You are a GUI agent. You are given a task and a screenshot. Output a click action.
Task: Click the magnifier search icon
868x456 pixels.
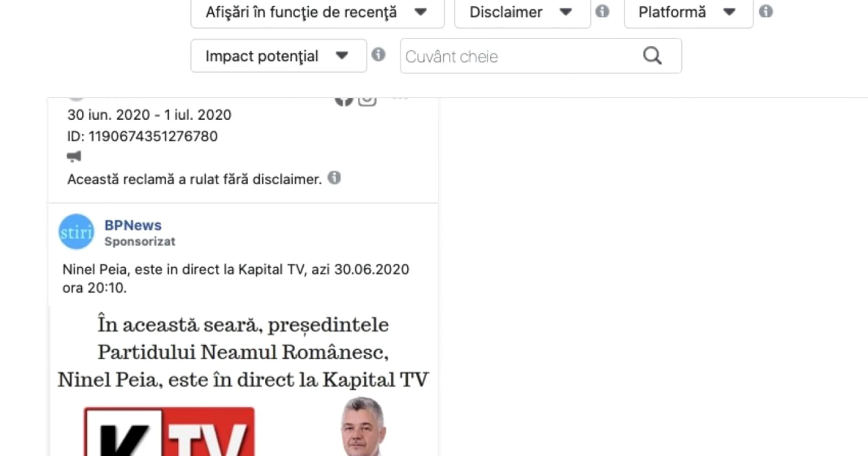click(652, 56)
